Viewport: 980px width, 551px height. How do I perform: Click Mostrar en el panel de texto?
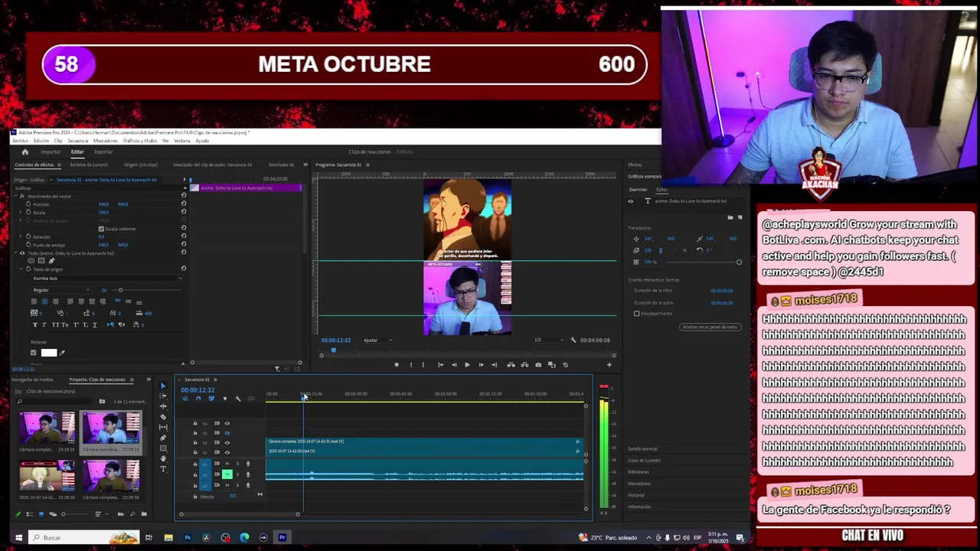point(710,328)
